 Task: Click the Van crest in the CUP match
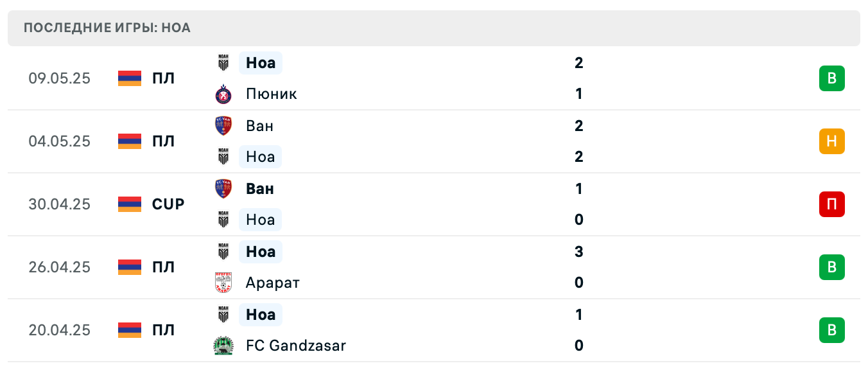223,189
